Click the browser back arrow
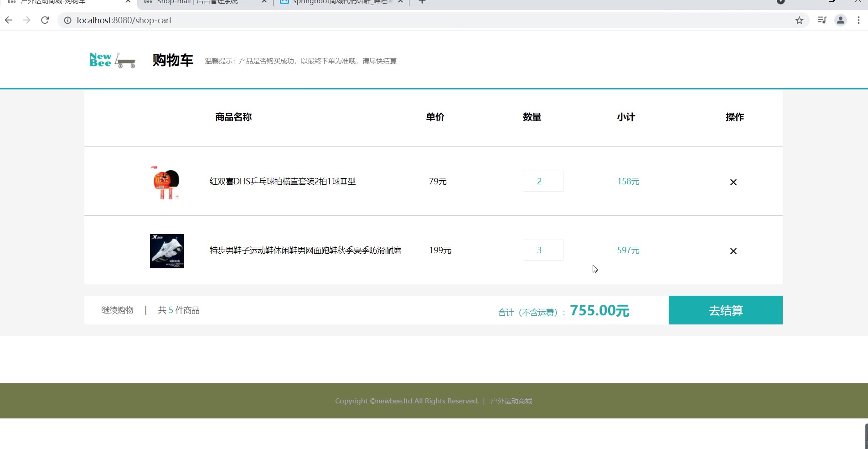This screenshot has width=868, height=449. pos(9,20)
